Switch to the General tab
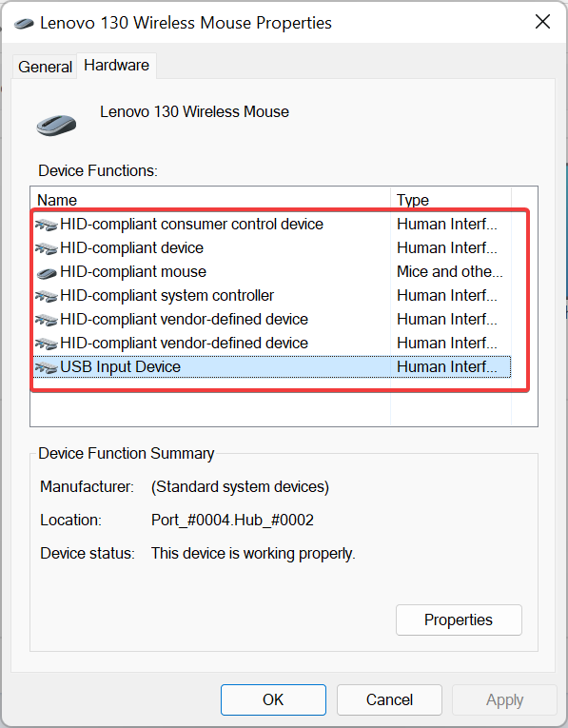The image size is (568, 728). click(45, 67)
